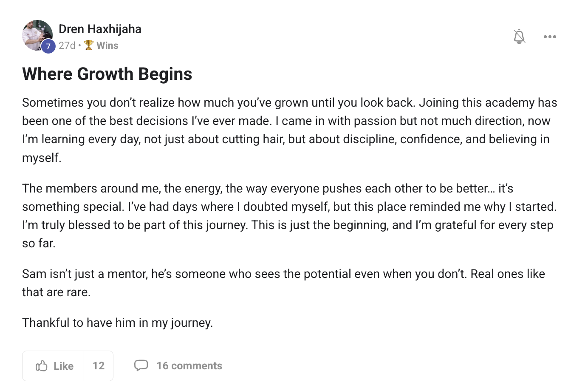Click the word academy in the first paragraph
The height and width of the screenshot is (391, 588).
pyautogui.click(x=510, y=103)
